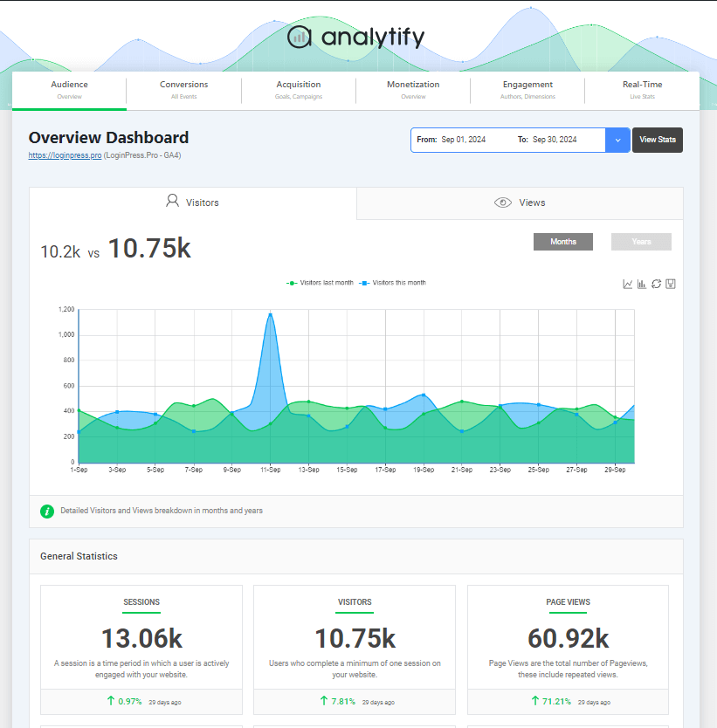This screenshot has height=728, width=717.
Task: Enable the Months view button
Action: pyautogui.click(x=562, y=241)
